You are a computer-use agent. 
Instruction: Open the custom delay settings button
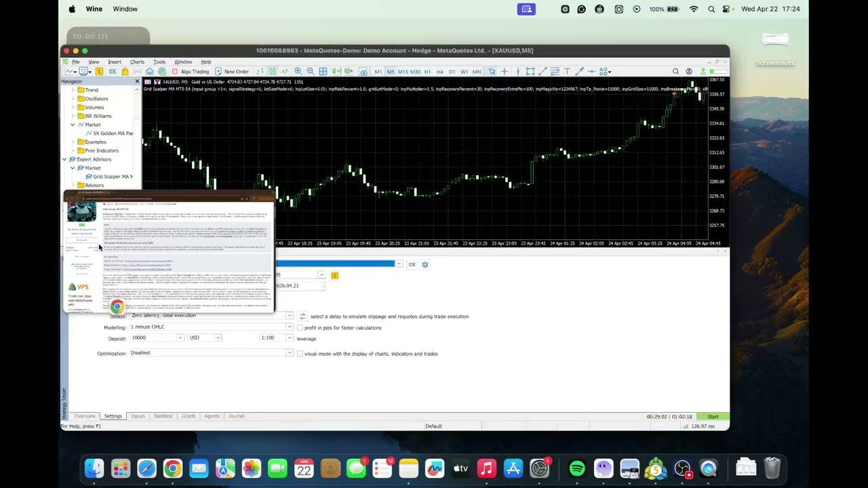(x=302, y=317)
